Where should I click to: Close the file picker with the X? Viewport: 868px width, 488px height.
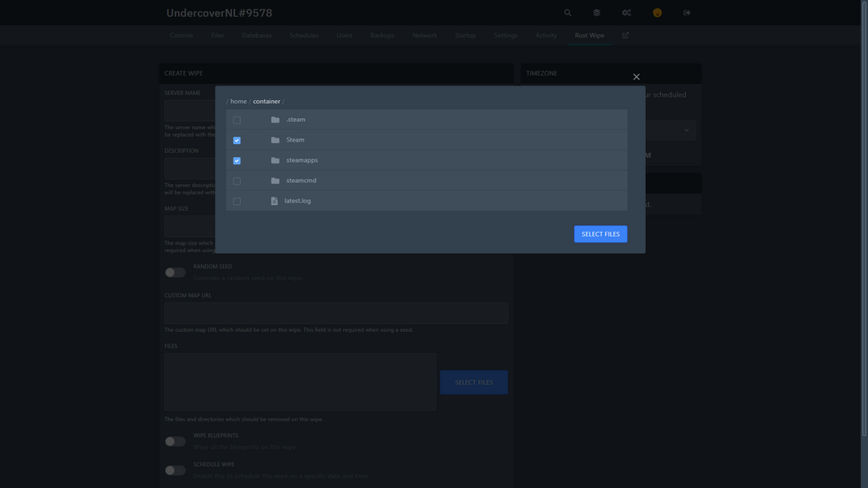point(636,77)
